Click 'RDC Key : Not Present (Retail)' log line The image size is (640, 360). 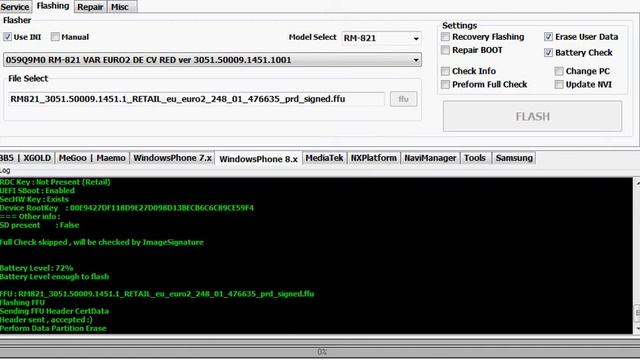[x=55, y=182]
